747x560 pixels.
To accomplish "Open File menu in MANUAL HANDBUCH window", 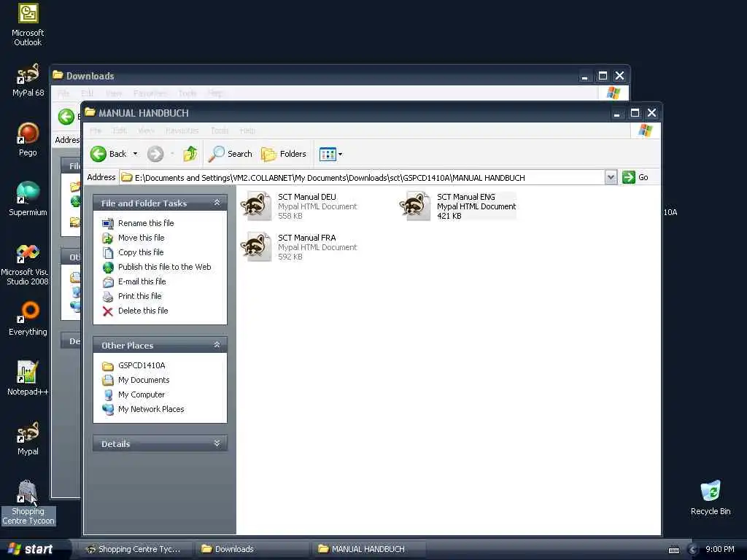I will pyautogui.click(x=96, y=131).
